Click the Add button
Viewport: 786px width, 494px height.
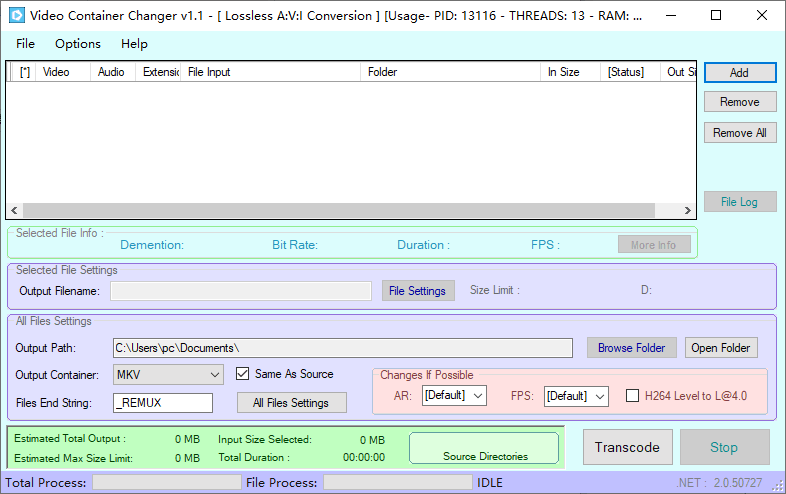[740, 73]
